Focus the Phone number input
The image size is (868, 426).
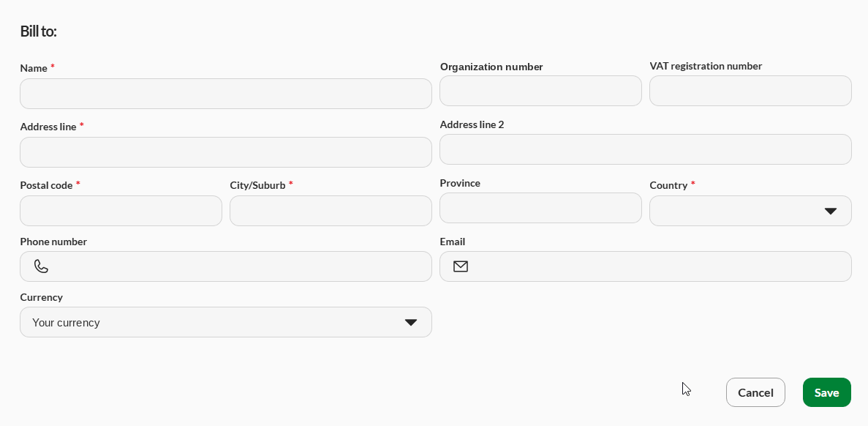coord(226,266)
